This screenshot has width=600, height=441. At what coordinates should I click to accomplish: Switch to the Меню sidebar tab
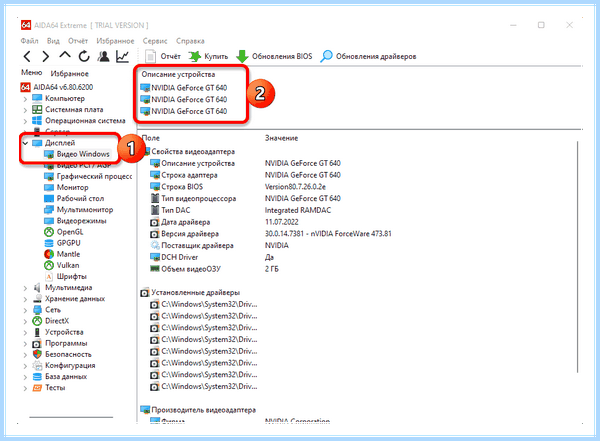31,72
